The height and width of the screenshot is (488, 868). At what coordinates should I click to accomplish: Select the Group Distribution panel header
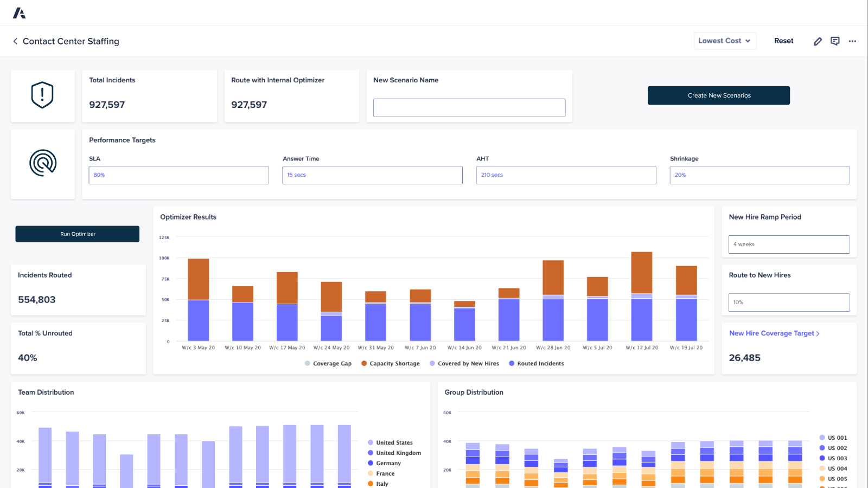[x=473, y=392]
